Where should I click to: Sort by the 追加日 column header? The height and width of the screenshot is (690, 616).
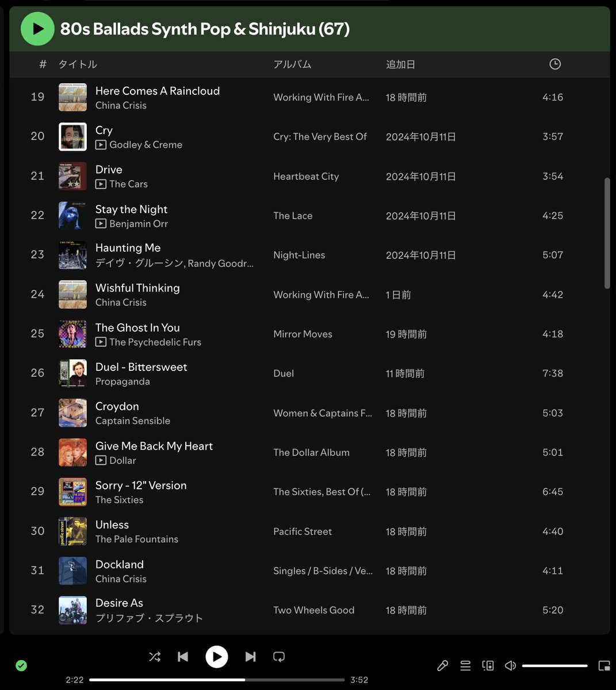[x=400, y=64]
